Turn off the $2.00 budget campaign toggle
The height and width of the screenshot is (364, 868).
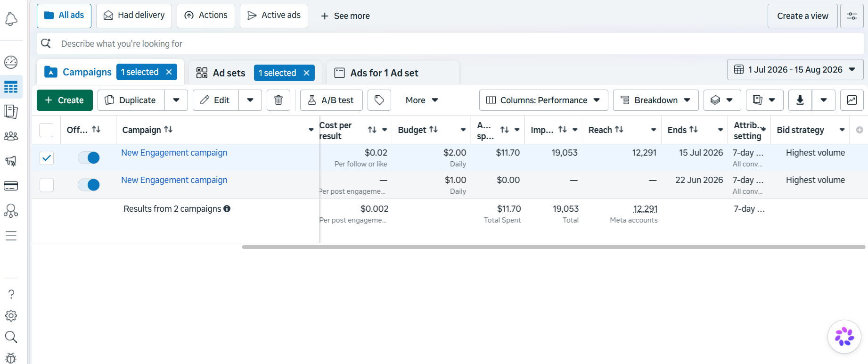(x=89, y=158)
